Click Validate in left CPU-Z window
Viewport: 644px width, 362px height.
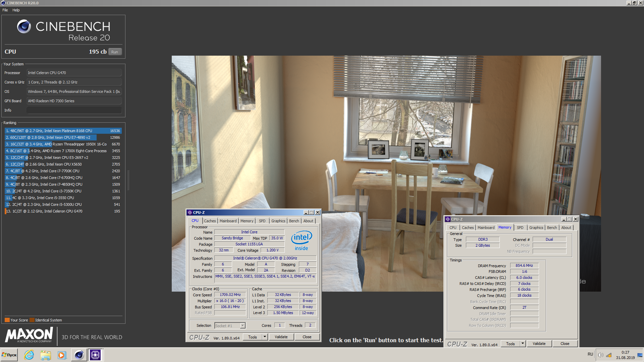[x=281, y=337]
